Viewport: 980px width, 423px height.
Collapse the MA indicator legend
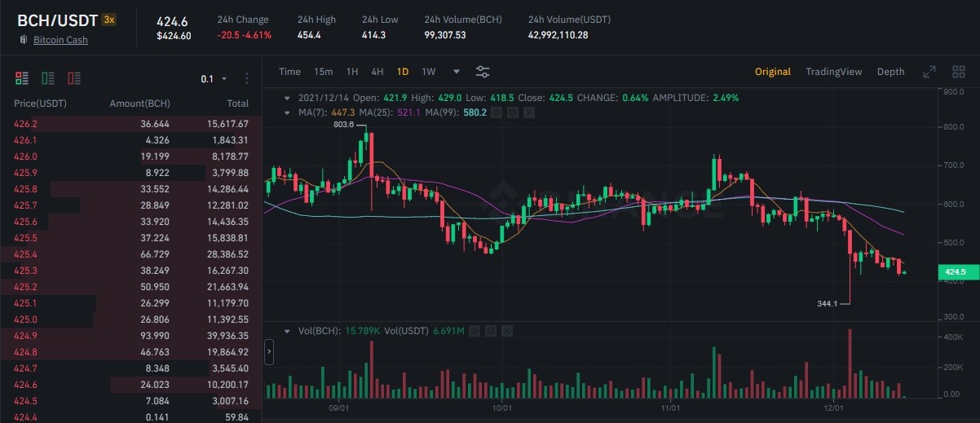287,112
